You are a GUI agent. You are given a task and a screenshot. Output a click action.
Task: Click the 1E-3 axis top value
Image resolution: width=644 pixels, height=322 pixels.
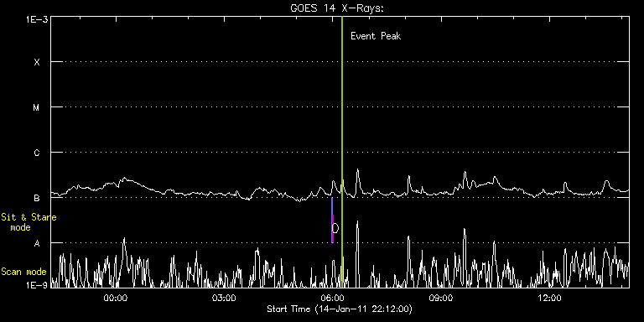point(37,19)
